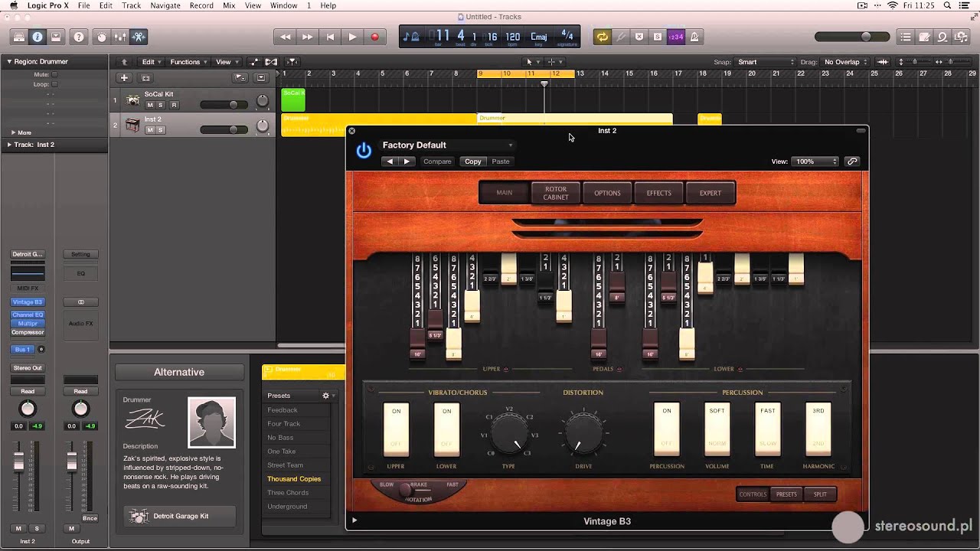Click the plugin Compare button
Screen dimensions: 980x551
(x=438, y=161)
